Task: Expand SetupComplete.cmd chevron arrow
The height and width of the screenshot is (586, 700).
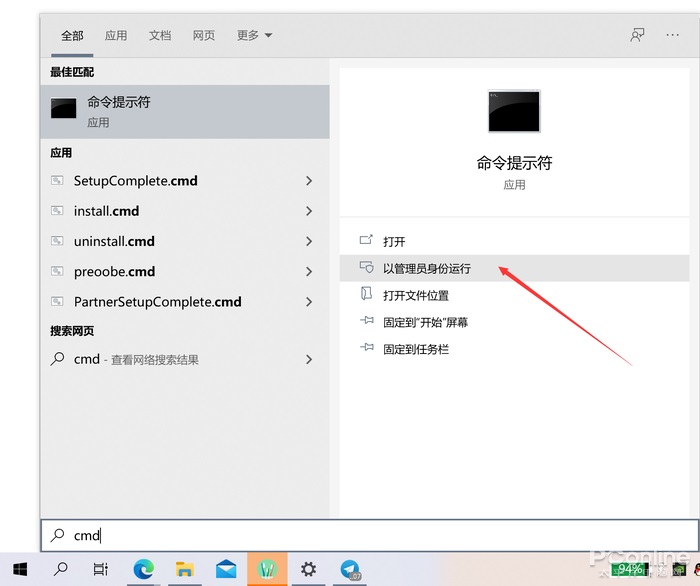Action: point(309,181)
